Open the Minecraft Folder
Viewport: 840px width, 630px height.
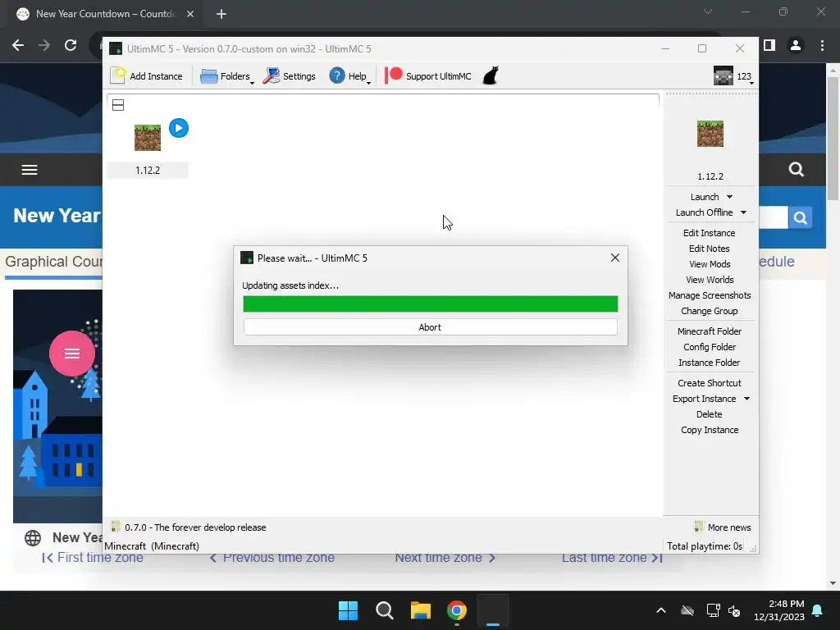[x=710, y=331]
